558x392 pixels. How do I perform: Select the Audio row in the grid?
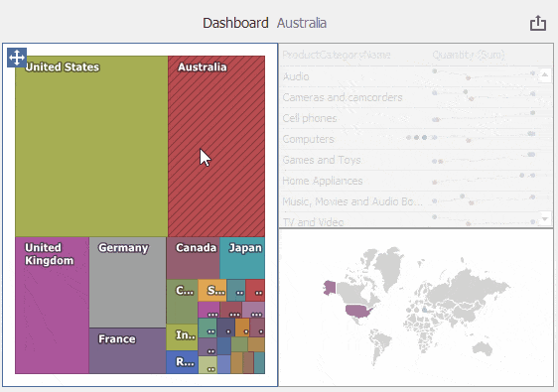pyautogui.click(x=409, y=76)
